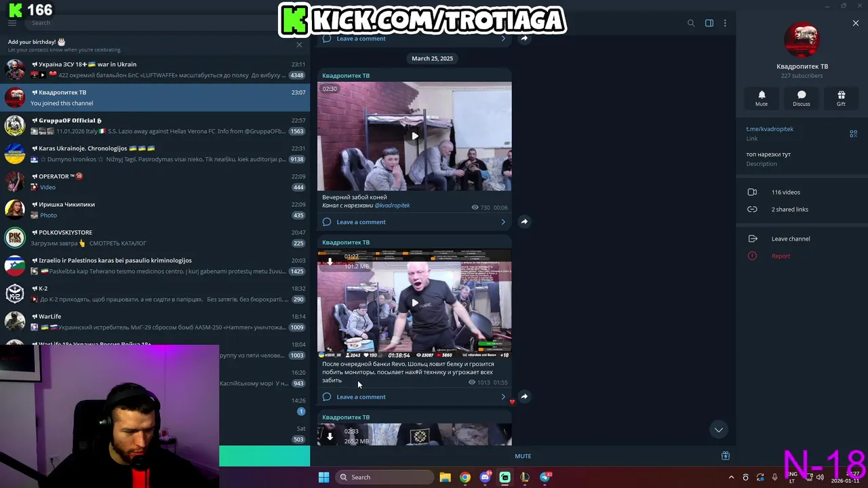Image resolution: width=868 pixels, height=488 pixels.
Task: Open Izraelio ir Palestinos karas chat
Action: (x=155, y=266)
